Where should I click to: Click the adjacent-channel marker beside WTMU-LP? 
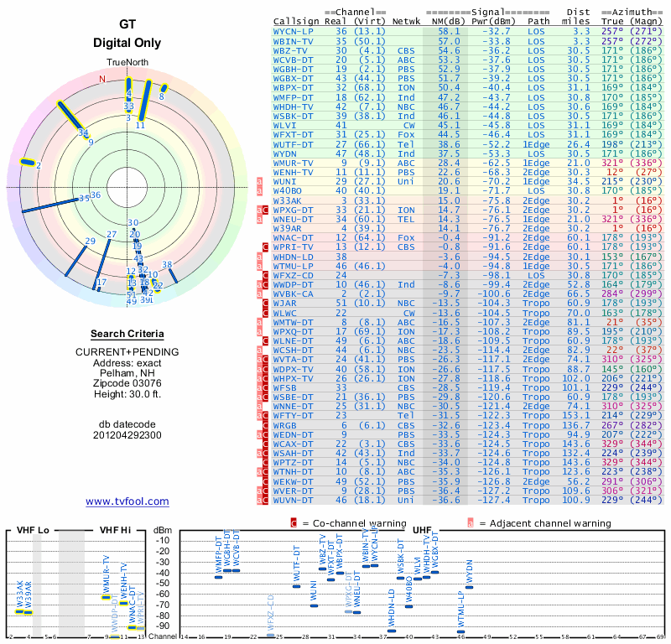tap(259, 266)
